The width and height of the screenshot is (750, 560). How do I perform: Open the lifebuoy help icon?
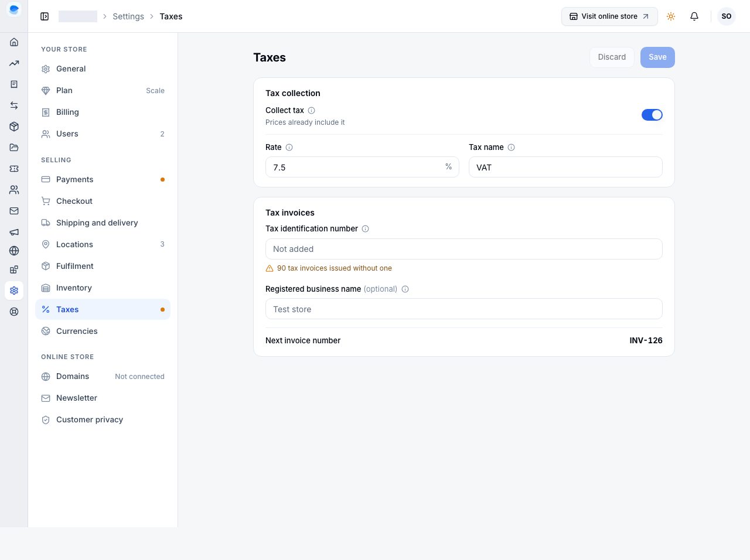pos(14,312)
